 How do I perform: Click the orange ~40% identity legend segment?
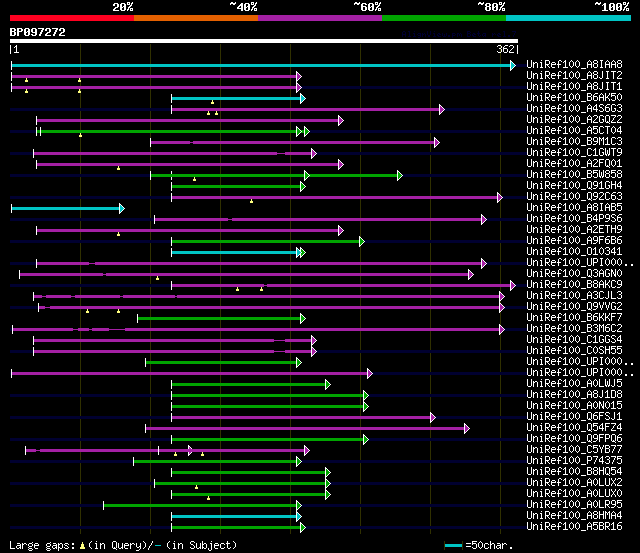[196, 18]
